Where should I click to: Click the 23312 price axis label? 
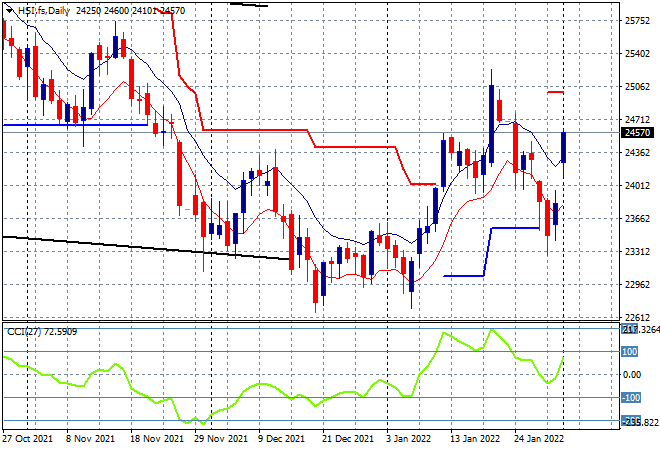pos(637,252)
